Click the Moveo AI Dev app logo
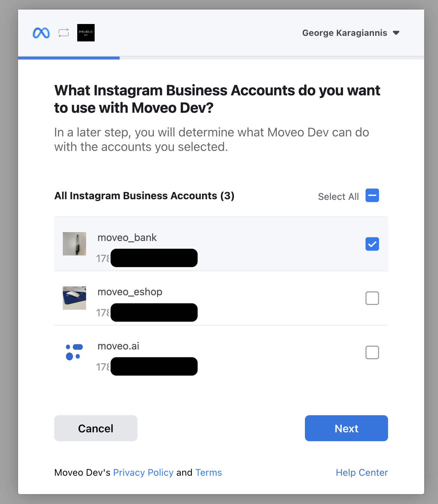 (x=86, y=33)
